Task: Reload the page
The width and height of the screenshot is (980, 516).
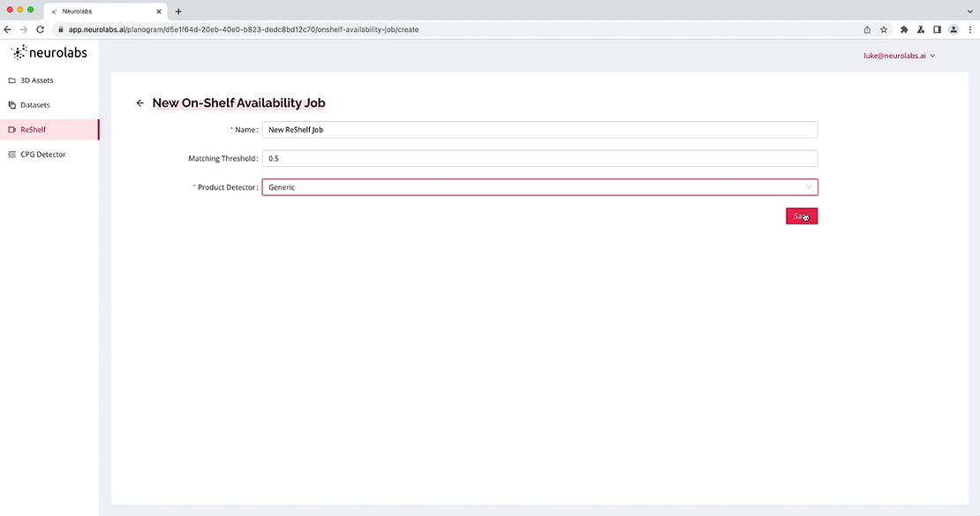Action: click(40, 29)
